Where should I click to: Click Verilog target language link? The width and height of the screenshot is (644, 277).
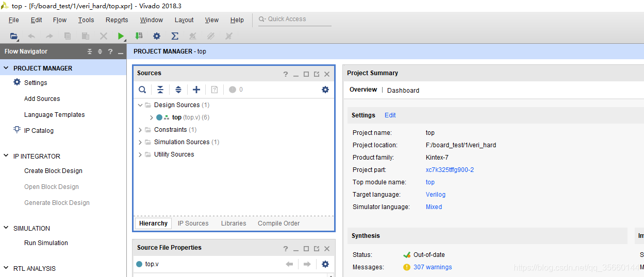(436, 195)
